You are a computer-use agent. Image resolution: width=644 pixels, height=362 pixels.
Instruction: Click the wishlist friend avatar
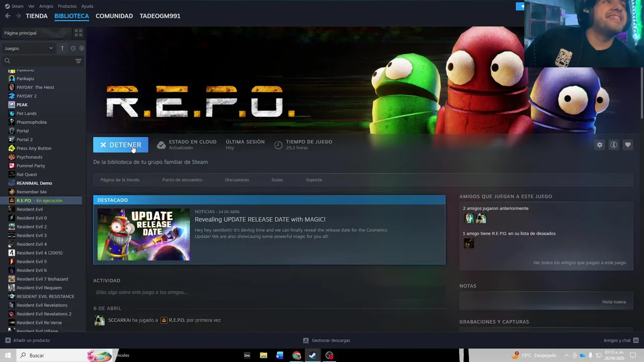[468, 243]
